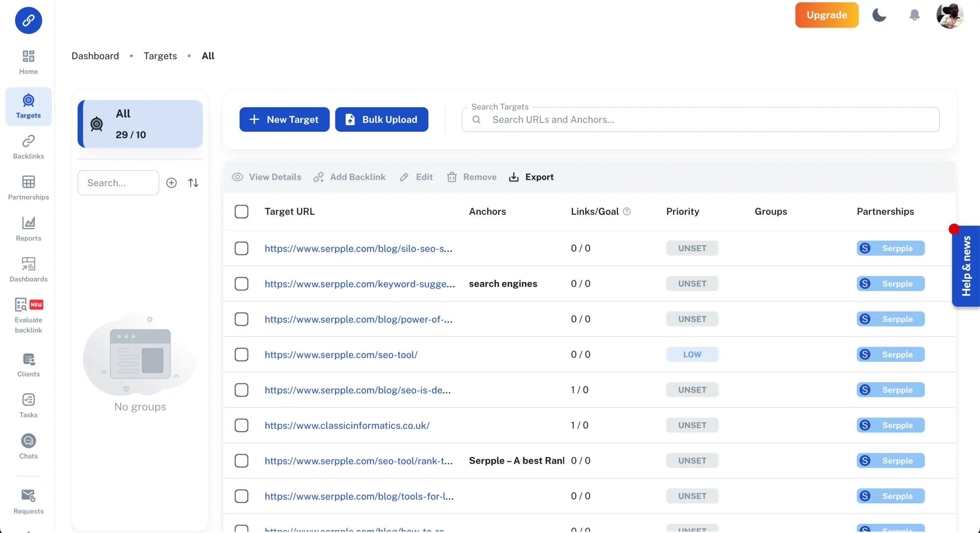Change UNSET priority for tools-for-l row
The height and width of the screenshot is (533, 980).
692,496
